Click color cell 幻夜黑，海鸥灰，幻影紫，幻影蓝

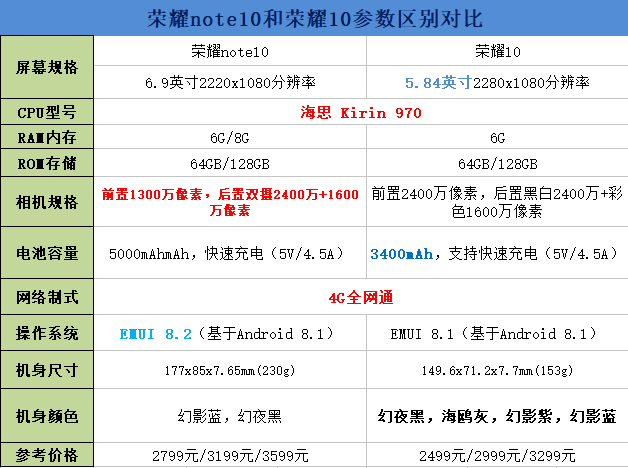pos(497,416)
